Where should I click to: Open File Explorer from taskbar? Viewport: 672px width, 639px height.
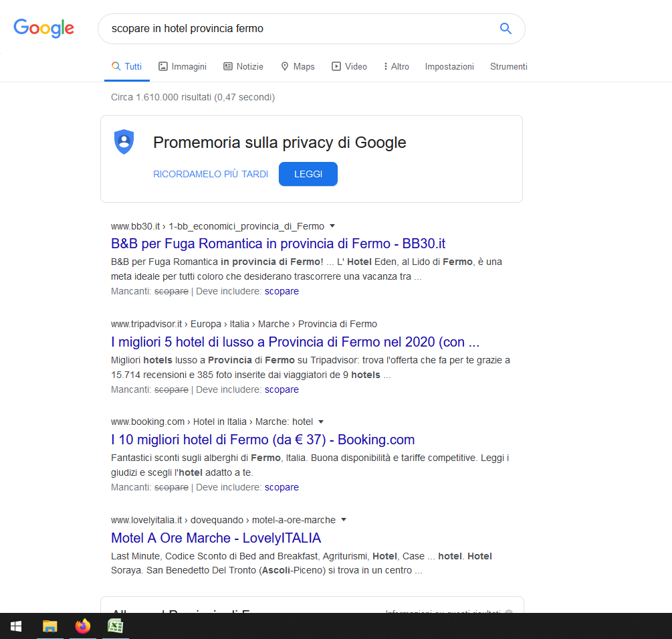pyautogui.click(x=49, y=626)
